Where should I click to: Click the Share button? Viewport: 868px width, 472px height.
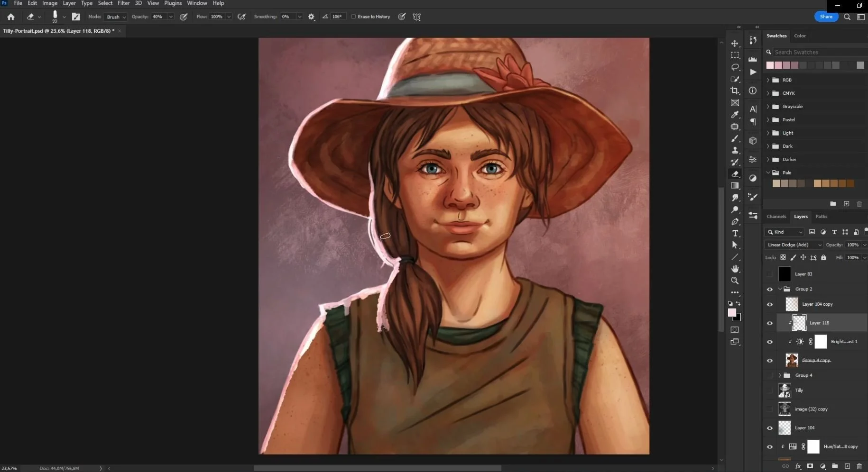point(826,17)
